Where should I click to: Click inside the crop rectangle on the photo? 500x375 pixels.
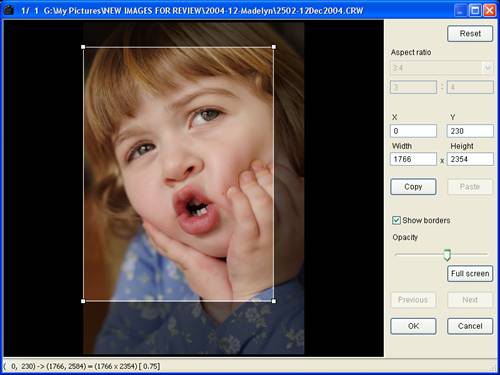coord(178,174)
